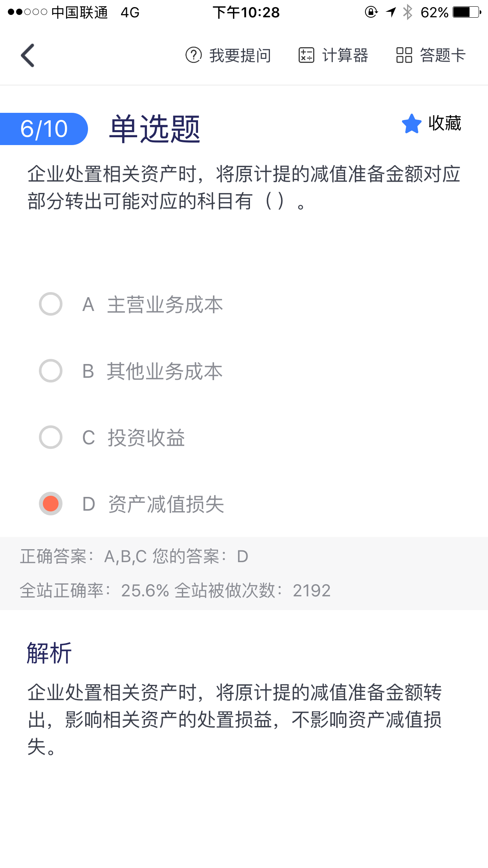Tap the battery status icon
This screenshot has height=868, width=488.
[466, 12]
